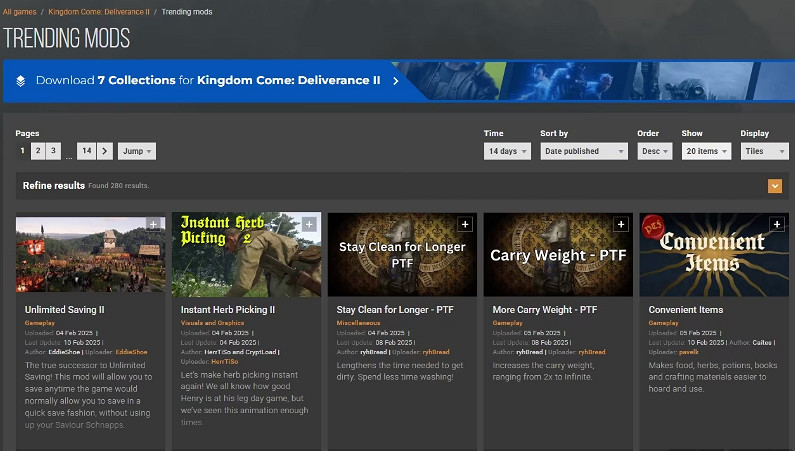Image resolution: width=795 pixels, height=451 pixels.
Task: Click plus icon on Stay Clean for Longer tile
Action: [465, 225]
